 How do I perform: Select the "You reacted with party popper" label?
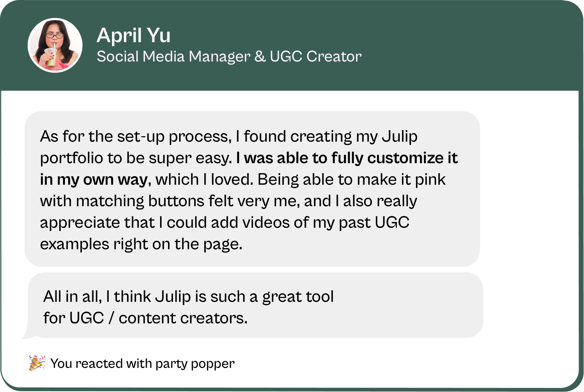[142, 364]
